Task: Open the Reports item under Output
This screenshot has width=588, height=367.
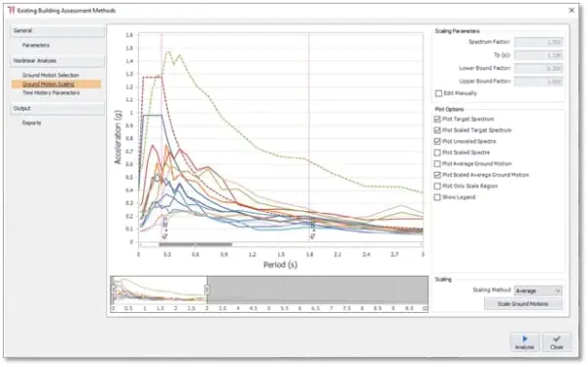Action: [x=31, y=123]
